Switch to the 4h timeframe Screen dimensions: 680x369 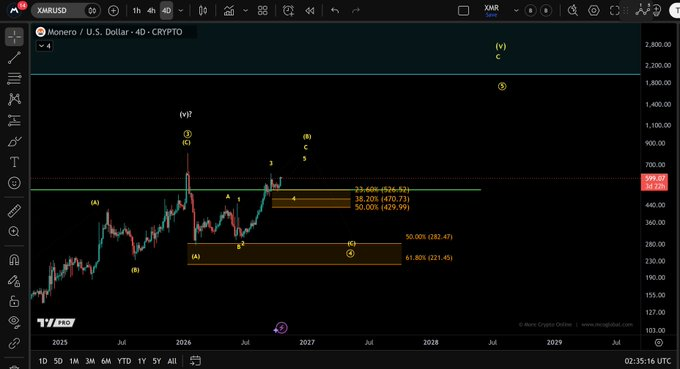coord(151,10)
